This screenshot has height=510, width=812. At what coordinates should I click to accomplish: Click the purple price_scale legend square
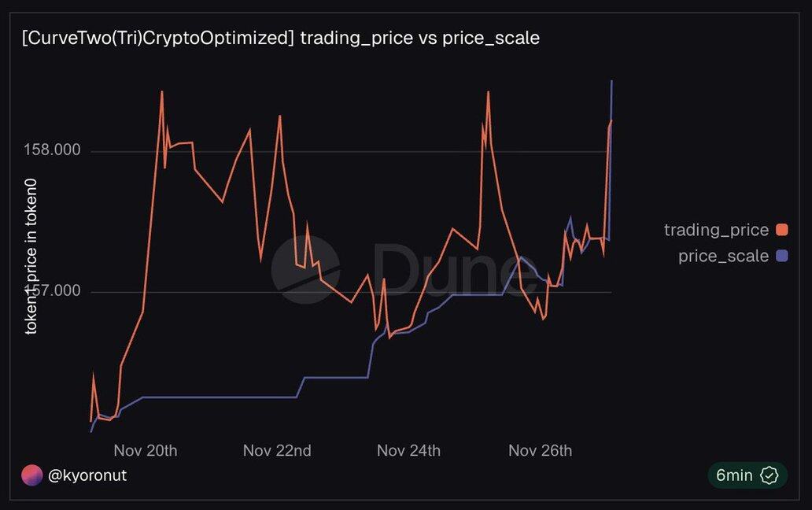[x=781, y=256]
